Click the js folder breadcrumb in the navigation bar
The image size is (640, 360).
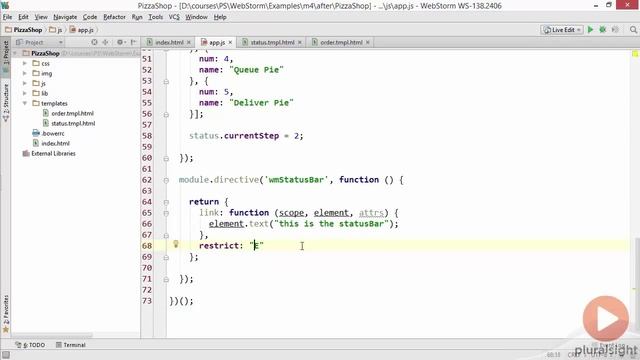click(56, 30)
